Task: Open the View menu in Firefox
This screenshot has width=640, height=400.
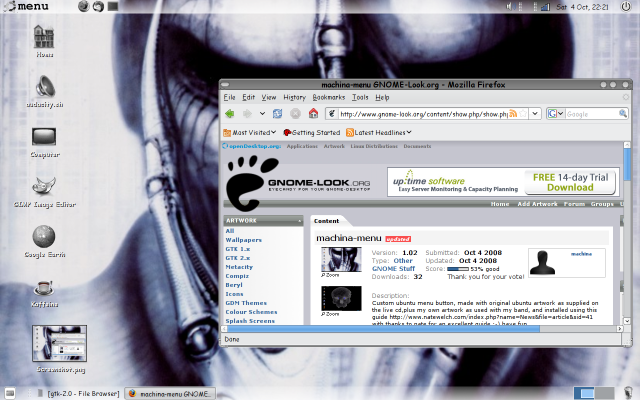Action: coord(269,97)
